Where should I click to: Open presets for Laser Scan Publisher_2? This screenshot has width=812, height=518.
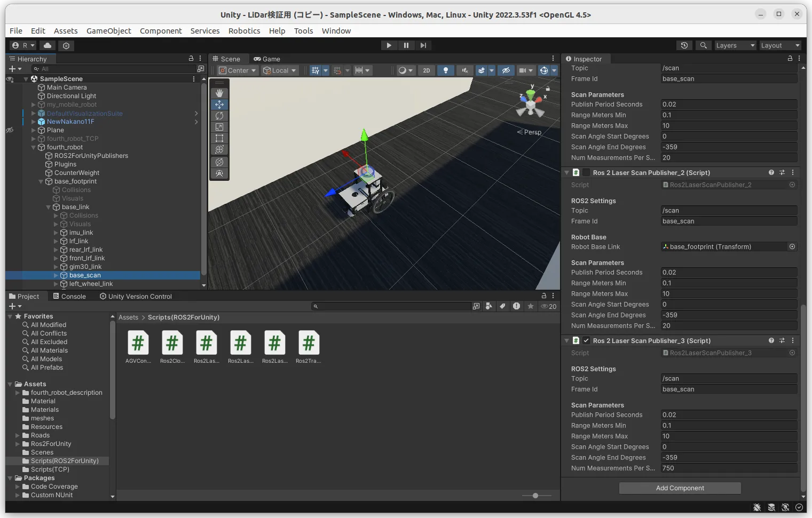tap(782, 172)
